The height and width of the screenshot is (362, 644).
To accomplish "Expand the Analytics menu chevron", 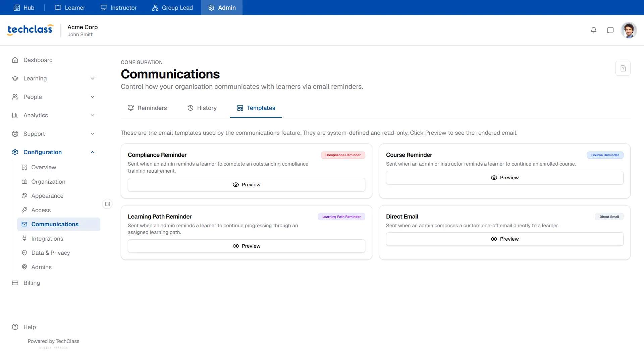I will coord(93,115).
